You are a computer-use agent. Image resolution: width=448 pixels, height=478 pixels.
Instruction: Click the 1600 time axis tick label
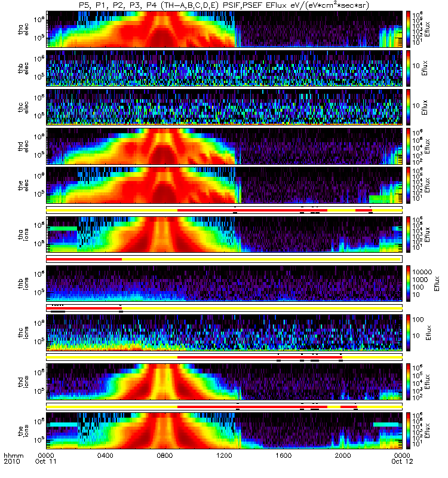(x=284, y=455)
